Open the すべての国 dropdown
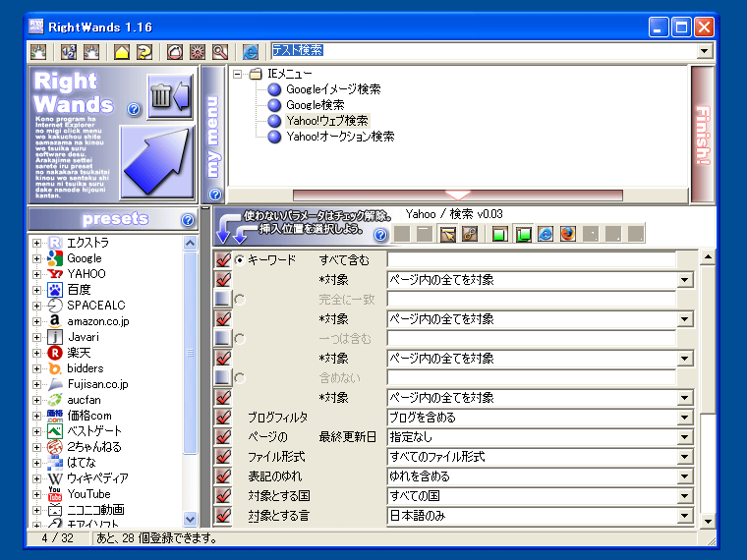Image resolution: width=747 pixels, height=560 pixels. click(x=685, y=496)
